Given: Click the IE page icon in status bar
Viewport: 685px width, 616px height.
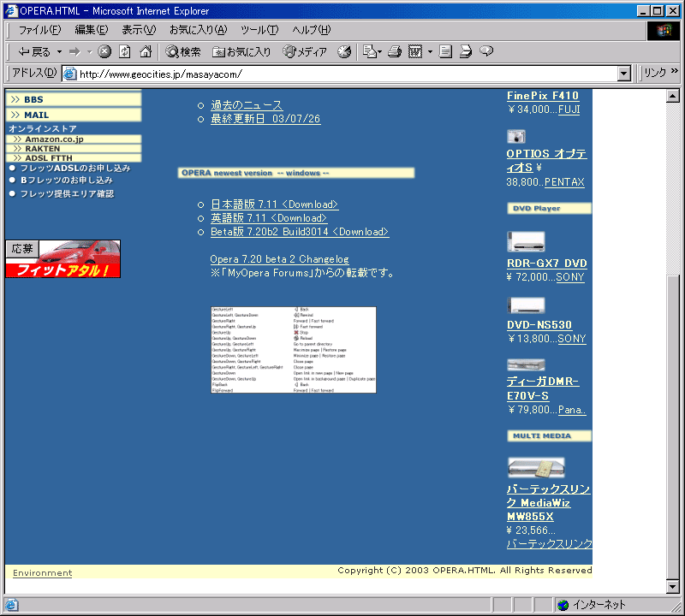Looking at the screenshot, I should tap(11, 605).
